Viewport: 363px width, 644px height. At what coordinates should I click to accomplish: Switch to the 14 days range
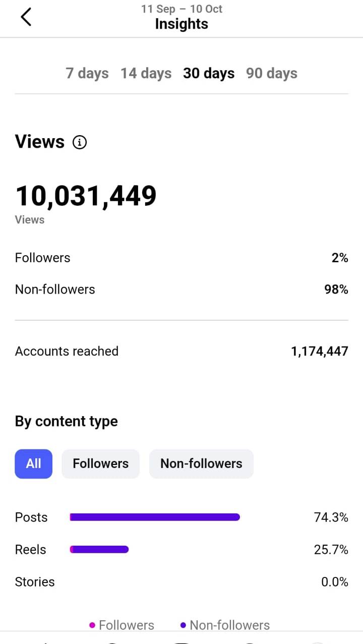[x=146, y=74]
